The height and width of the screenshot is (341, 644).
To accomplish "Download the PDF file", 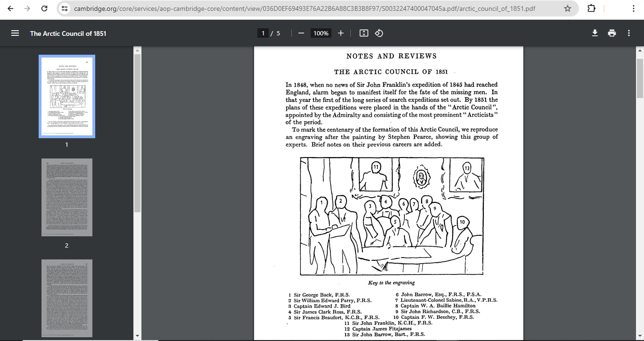I will (595, 33).
